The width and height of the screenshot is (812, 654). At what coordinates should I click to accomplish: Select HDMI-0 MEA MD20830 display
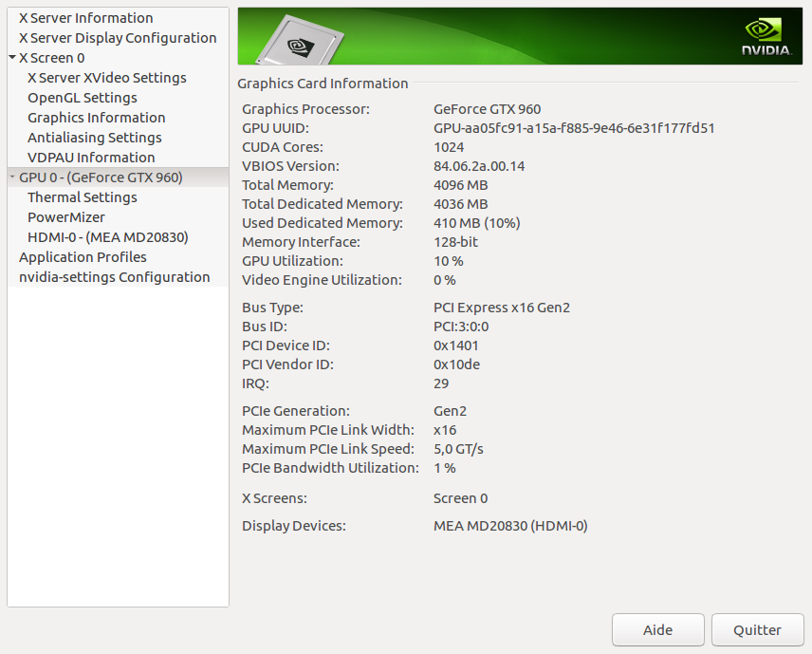107,237
